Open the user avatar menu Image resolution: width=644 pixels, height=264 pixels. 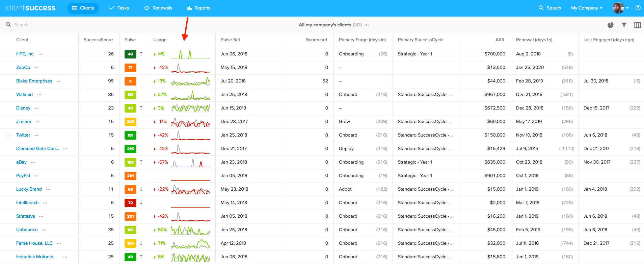(620, 8)
